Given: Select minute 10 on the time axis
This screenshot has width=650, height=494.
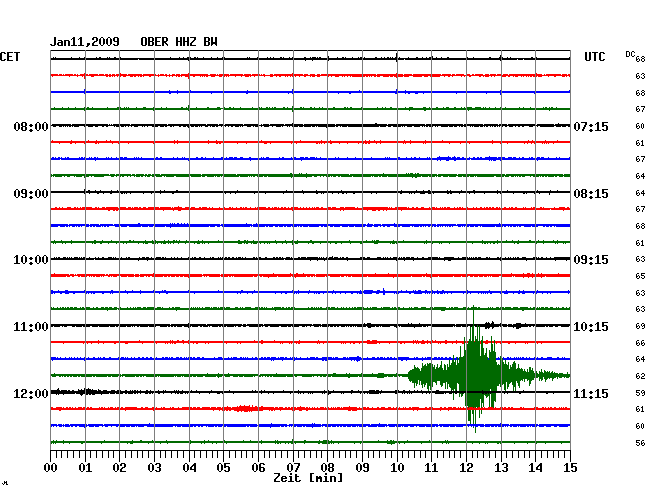Looking at the screenshot, I should pos(397,467).
